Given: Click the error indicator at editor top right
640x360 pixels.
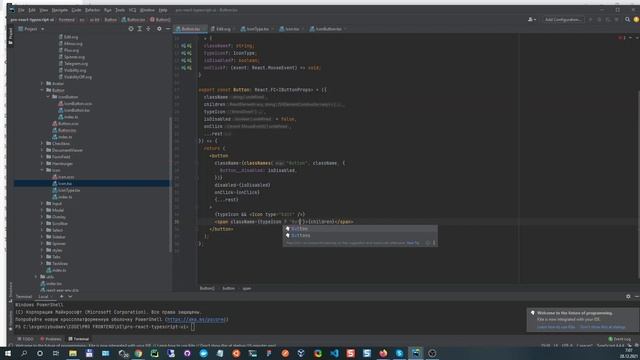Looking at the screenshot, I should 622,38.
